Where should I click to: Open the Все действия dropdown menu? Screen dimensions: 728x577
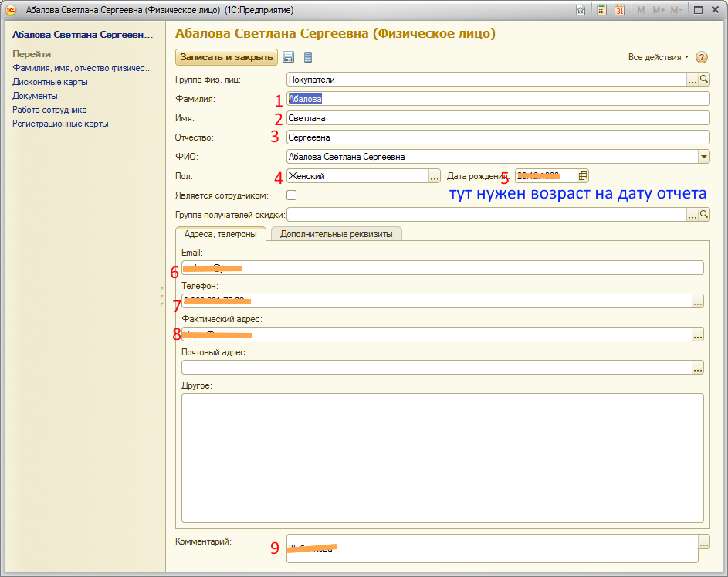(x=659, y=57)
